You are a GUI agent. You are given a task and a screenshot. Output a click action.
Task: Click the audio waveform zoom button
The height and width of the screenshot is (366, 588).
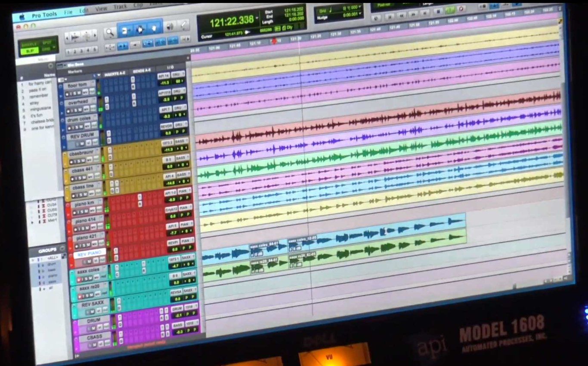tap(75, 37)
